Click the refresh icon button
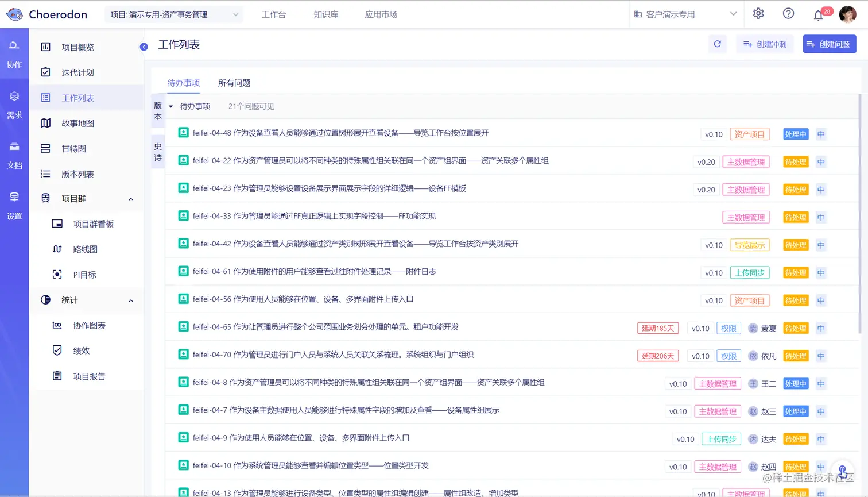Image resolution: width=868 pixels, height=497 pixels. 717,44
